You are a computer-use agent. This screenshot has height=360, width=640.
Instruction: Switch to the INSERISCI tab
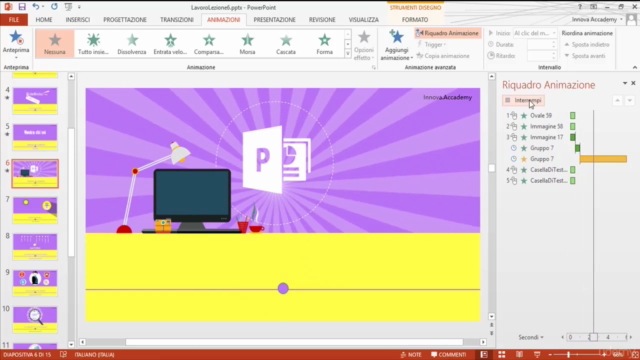tap(78, 20)
